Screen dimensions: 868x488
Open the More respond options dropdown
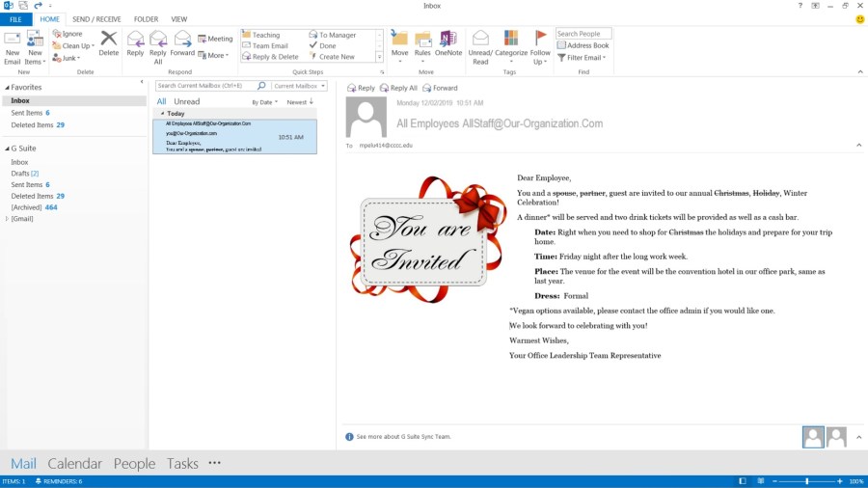tap(214, 55)
